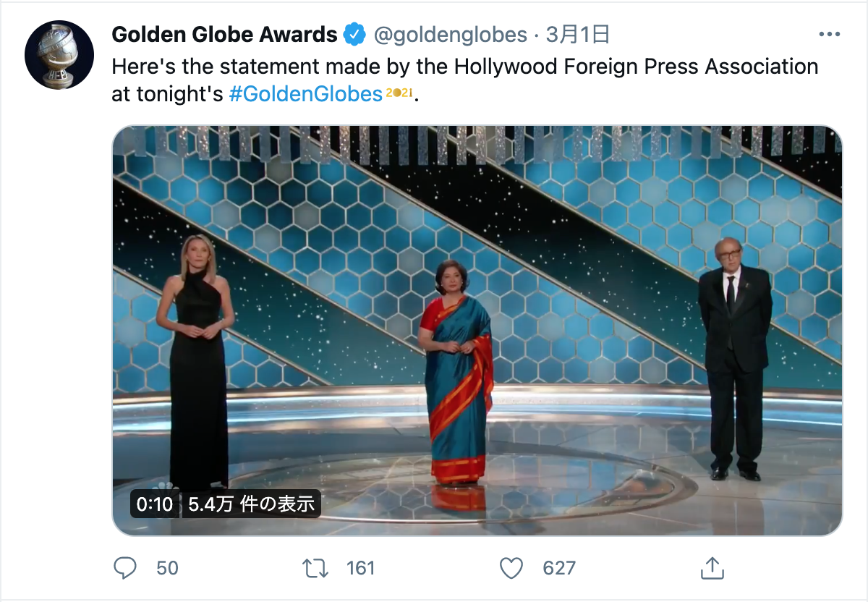Like the tweet with the heart icon
This screenshot has height=602, width=868.
(511, 568)
